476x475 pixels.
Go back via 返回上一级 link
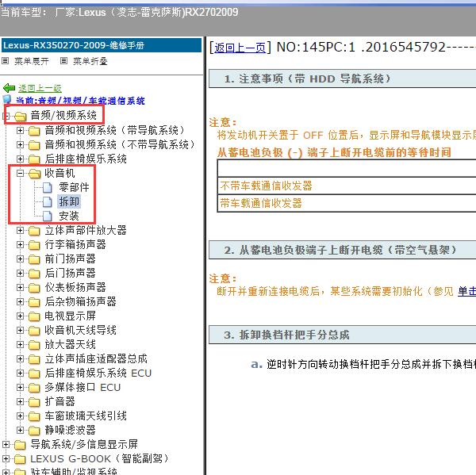[x=40, y=88]
